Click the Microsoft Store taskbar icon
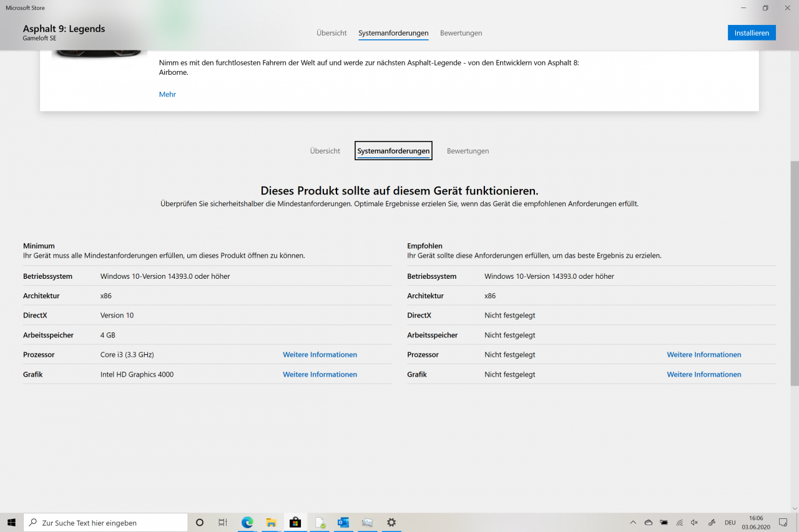Viewport: 799px width, 532px height. coord(295,523)
